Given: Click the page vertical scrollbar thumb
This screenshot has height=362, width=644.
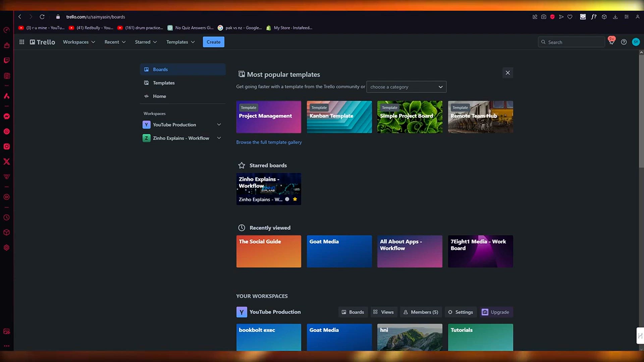Looking at the screenshot, I should point(641,111).
